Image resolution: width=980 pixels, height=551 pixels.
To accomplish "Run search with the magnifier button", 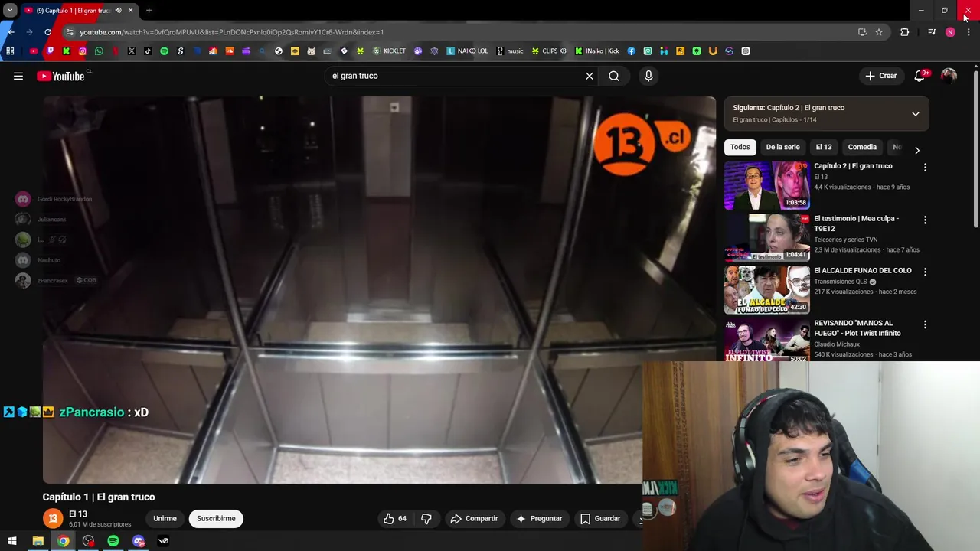I will (614, 76).
